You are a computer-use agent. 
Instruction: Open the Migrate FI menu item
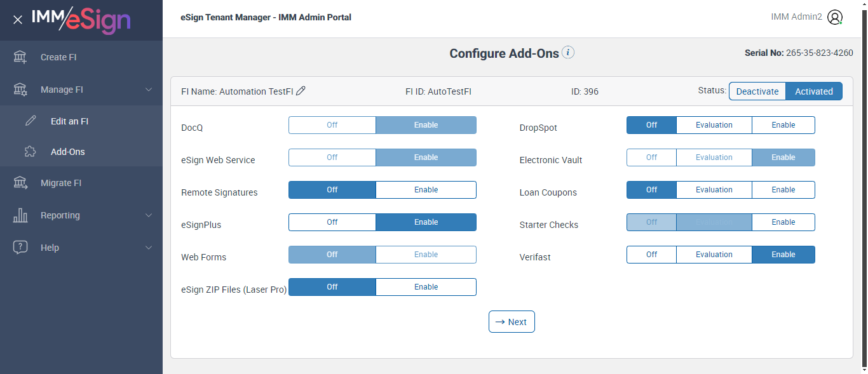tap(61, 183)
